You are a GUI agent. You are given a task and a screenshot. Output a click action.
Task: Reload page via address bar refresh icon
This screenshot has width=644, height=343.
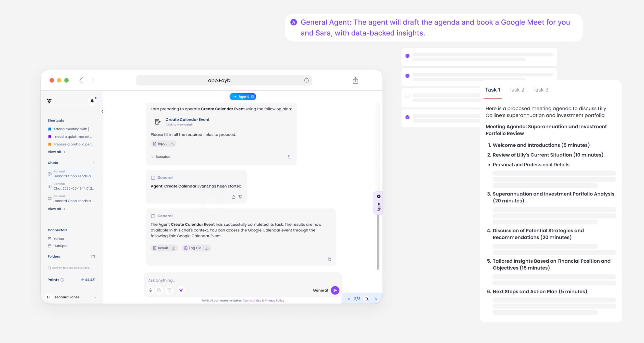pyautogui.click(x=306, y=80)
